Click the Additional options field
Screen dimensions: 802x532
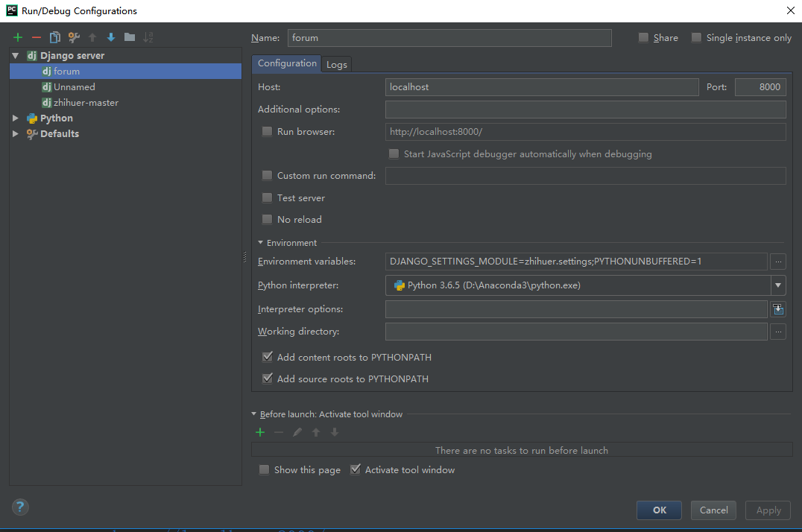point(586,110)
